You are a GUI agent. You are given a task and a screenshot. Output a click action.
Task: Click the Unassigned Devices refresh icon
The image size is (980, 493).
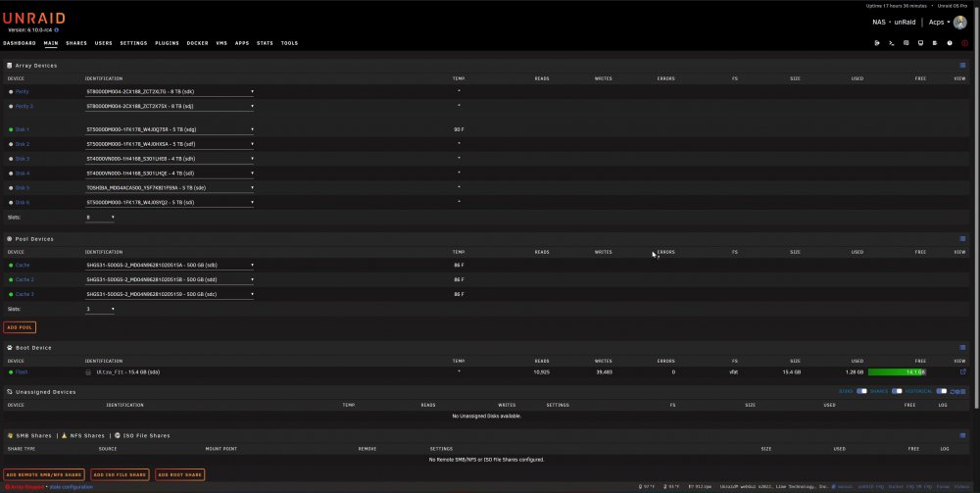point(953,392)
